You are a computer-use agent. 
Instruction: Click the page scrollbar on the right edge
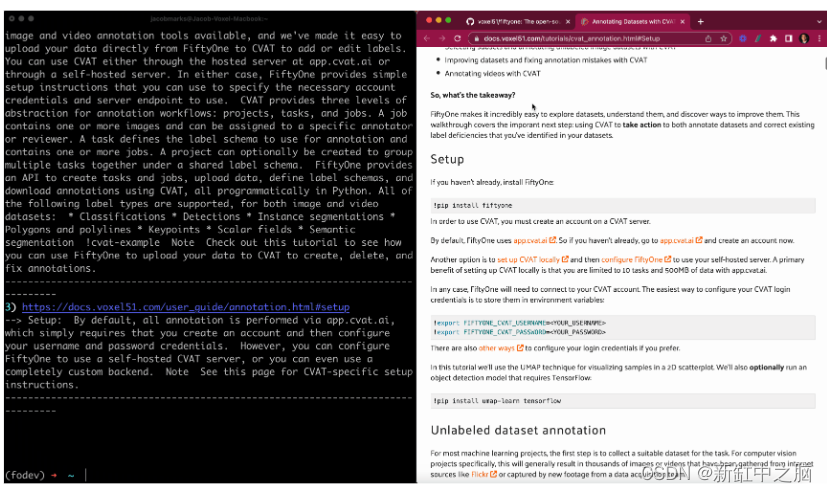[824, 63]
